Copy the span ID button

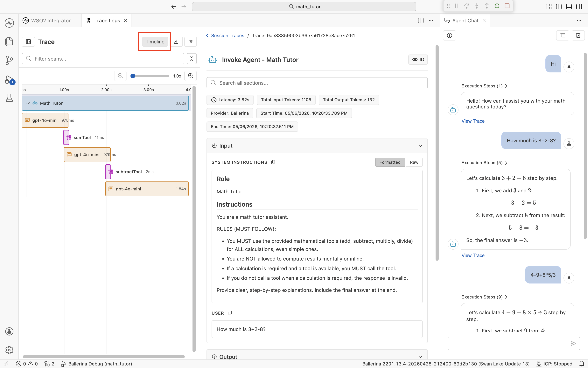tap(418, 60)
